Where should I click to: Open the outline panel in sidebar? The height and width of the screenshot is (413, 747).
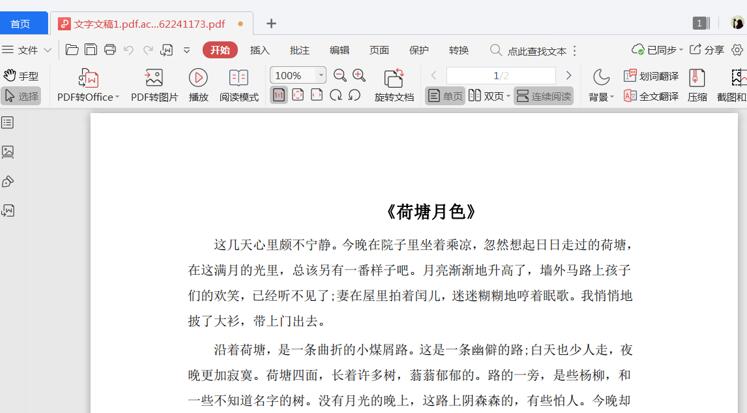pos(8,123)
